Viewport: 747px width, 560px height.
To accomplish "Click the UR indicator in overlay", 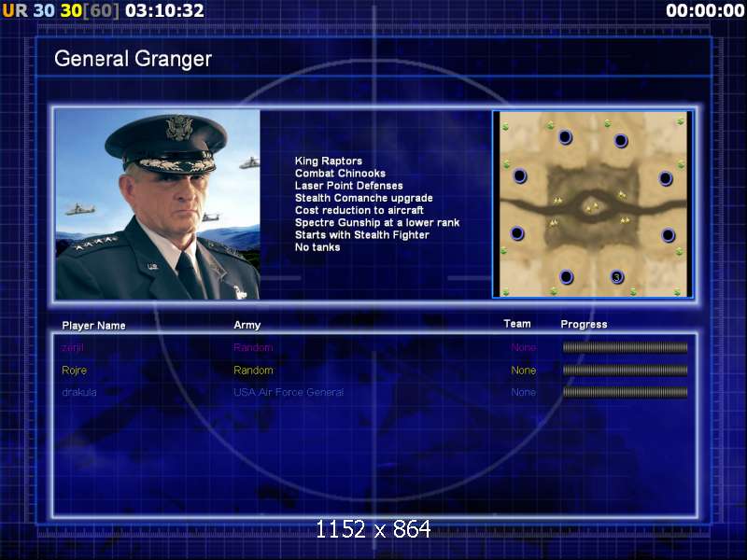I will point(15,10).
